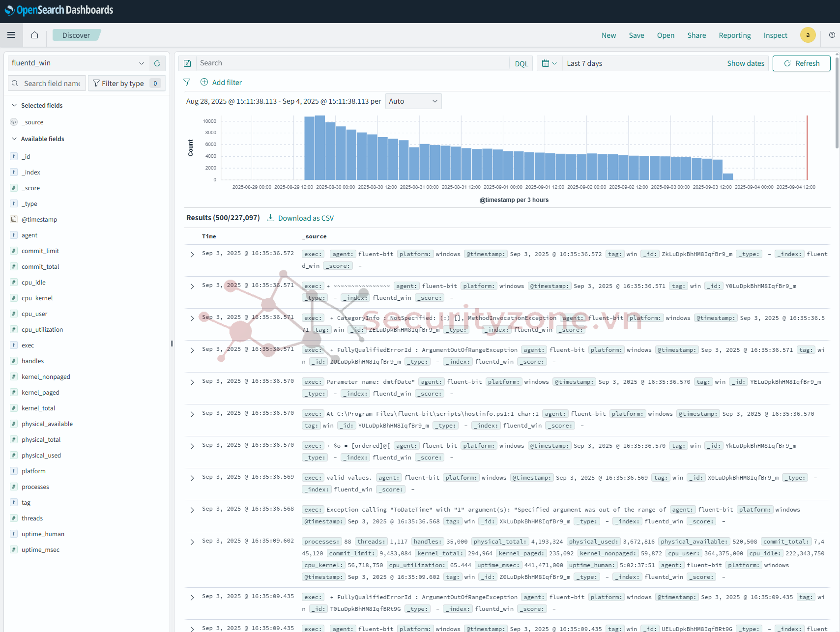Open the calendar quick date menu
This screenshot has height=632, width=840.
coord(549,63)
